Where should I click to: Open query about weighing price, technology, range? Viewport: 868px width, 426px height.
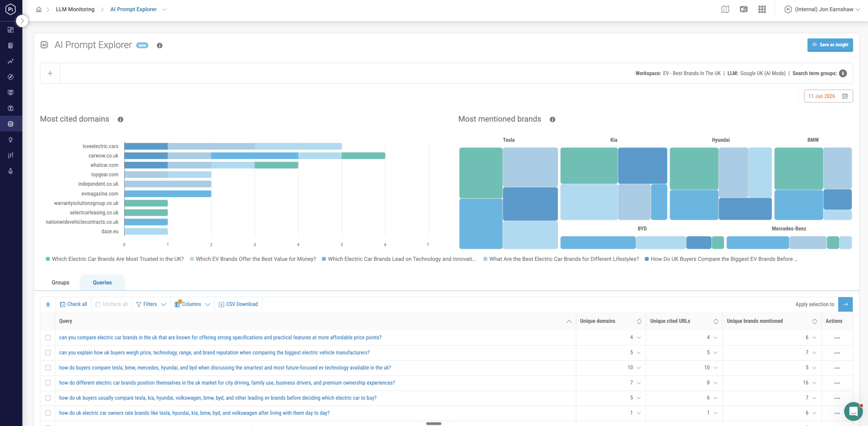[x=214, y=353]
